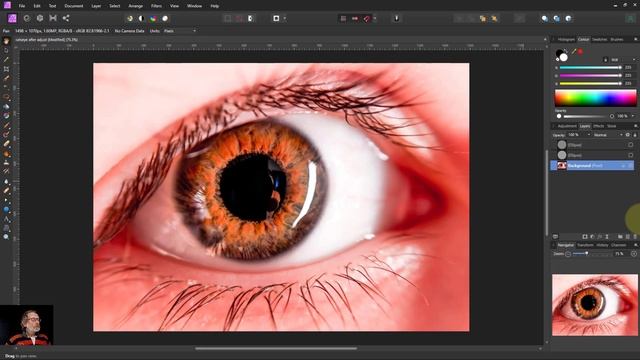The image size is (640, 360).
Task: Select the Flood Fill tool
Action: pos(6,107)
